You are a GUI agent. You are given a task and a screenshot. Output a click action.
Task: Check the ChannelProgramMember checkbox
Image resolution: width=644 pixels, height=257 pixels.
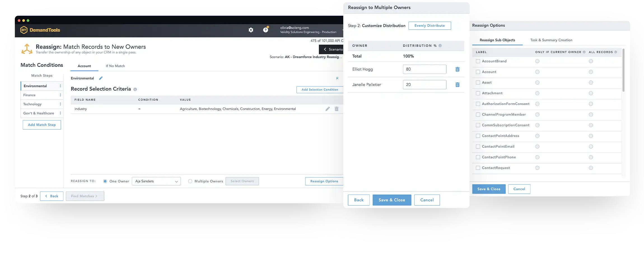pyautogui.click(x=478, y=115)
